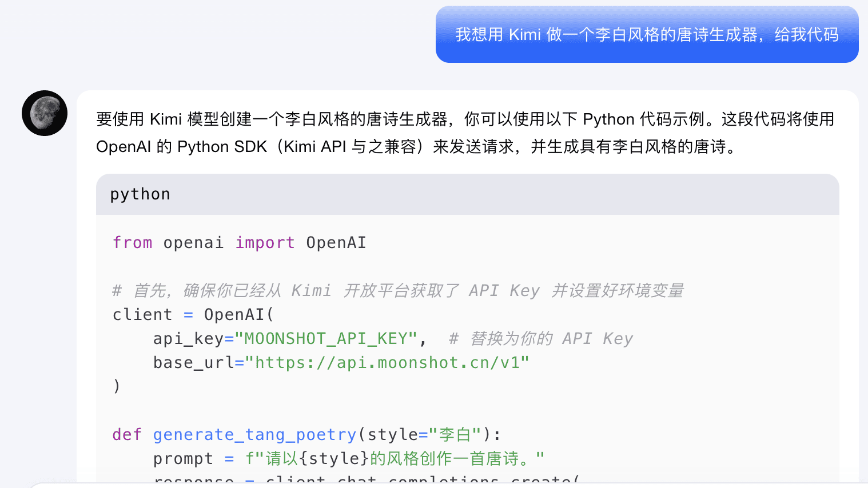Image resolution: width=868 pixels, height=488 pixels.
Task: Click the purple "from" keyword
Action: pos(133,243)
